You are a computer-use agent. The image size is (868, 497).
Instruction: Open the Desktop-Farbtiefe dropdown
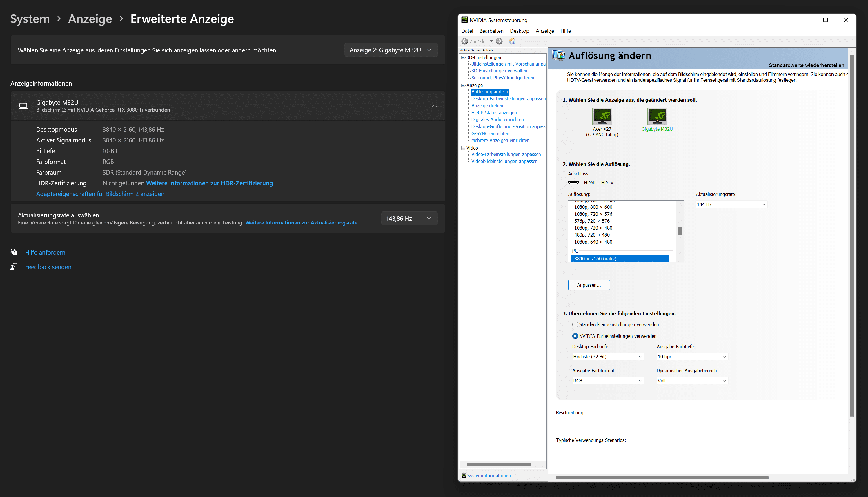point(608,356)
